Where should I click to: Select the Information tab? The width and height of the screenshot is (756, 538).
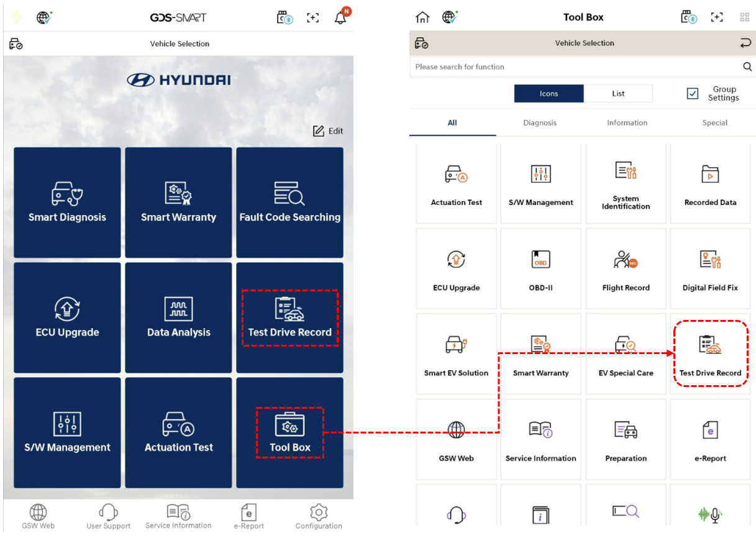coord(627,123)
